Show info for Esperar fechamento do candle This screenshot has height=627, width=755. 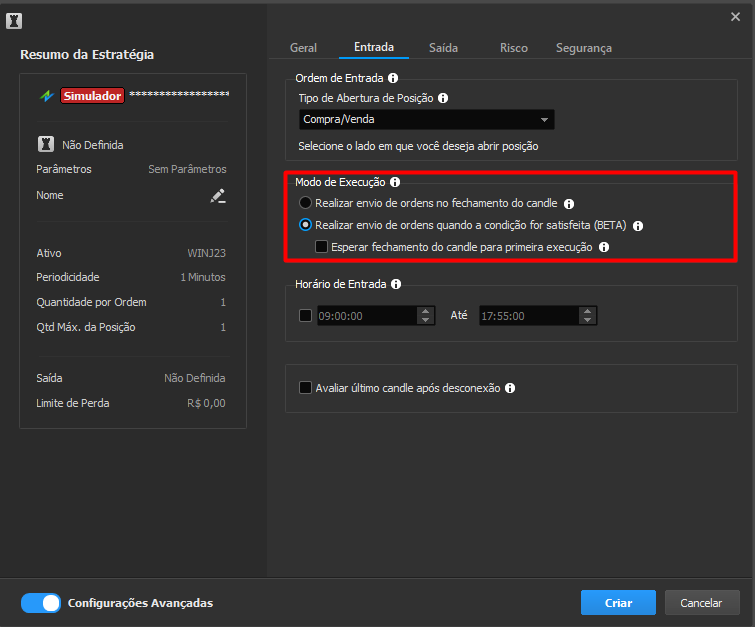(x=604, y=247)
